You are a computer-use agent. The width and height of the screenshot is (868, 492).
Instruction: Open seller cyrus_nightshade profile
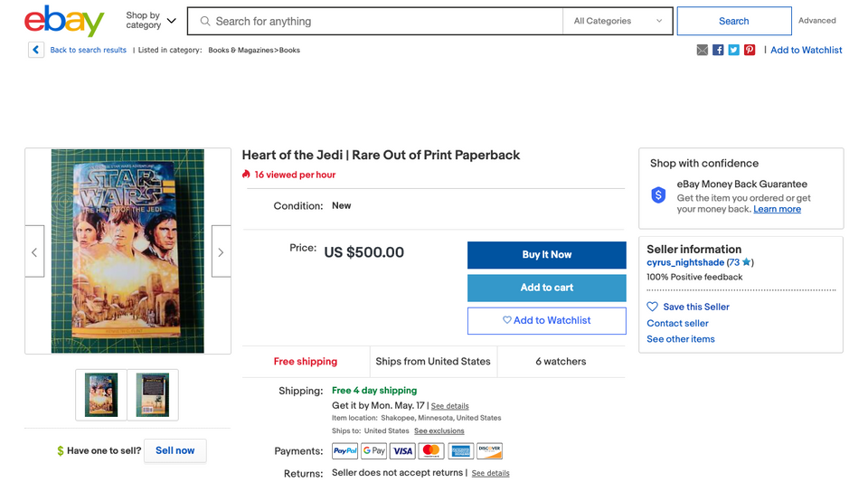685,262
